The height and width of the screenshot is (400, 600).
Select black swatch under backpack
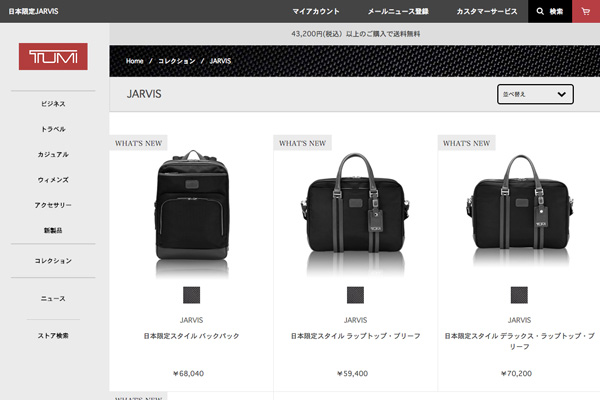pos(191,295)
